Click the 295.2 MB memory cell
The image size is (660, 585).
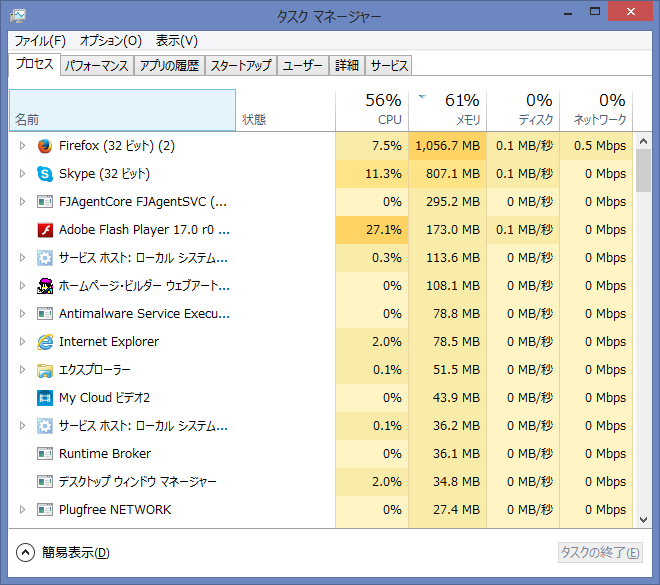[x=447, y=202]
